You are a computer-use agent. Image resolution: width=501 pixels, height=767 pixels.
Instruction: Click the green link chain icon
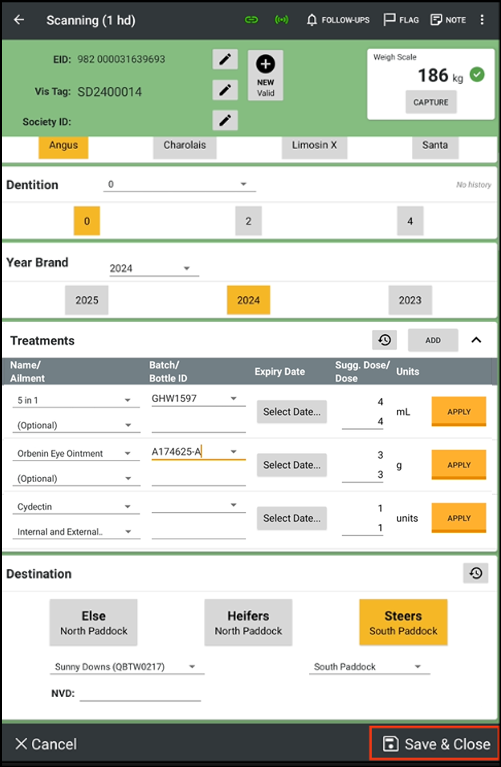tap(251, 20)
